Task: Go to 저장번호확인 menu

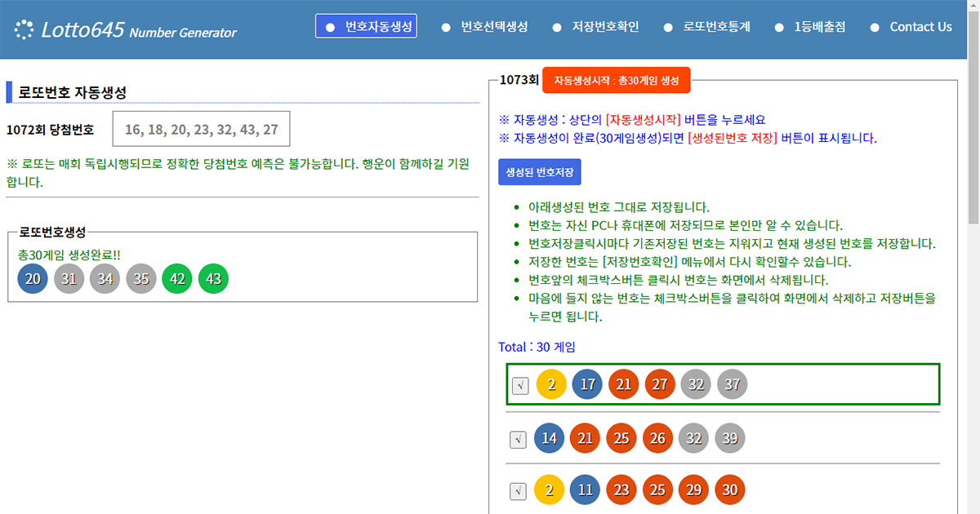Action: coord(595,26)
